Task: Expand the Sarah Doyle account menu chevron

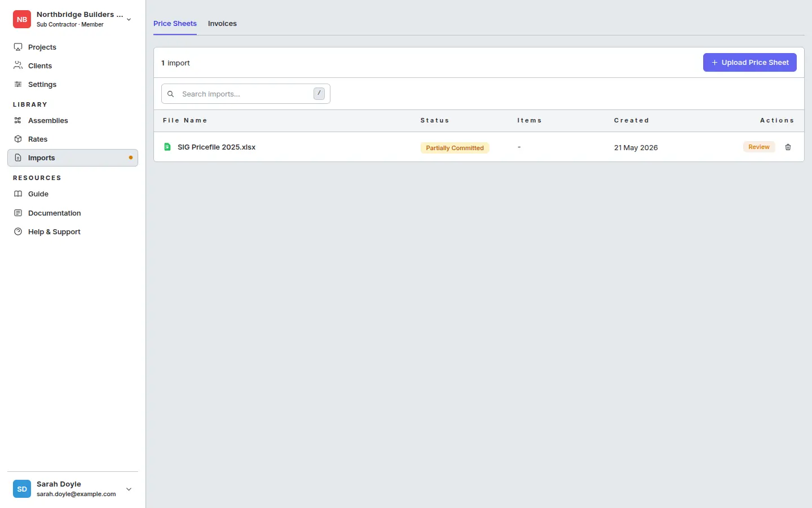Action: click(x=129, y=489)
